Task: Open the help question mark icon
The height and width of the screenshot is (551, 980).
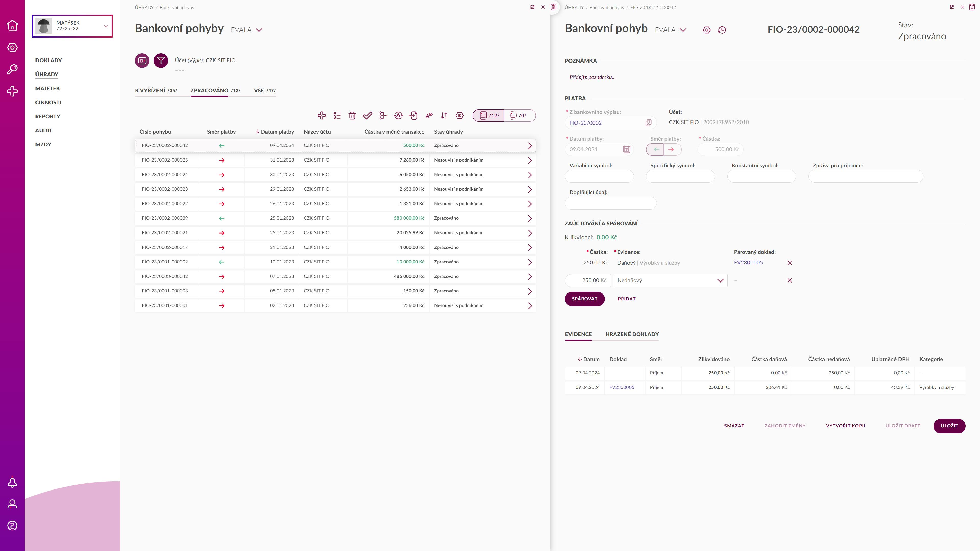Action: click(x=12, y=526)
